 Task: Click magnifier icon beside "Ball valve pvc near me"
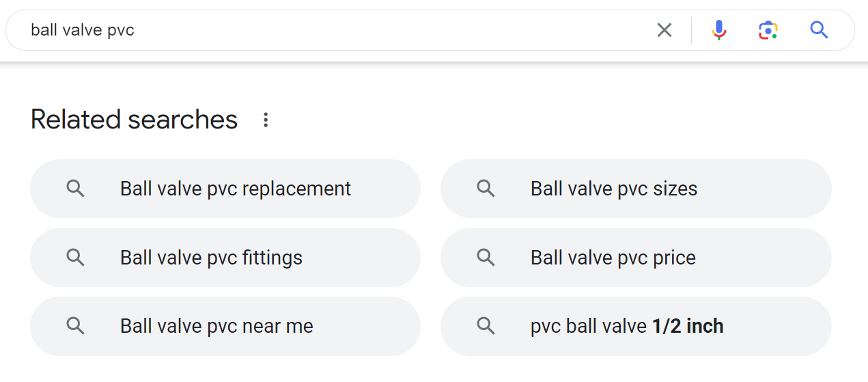coord(76,326)
